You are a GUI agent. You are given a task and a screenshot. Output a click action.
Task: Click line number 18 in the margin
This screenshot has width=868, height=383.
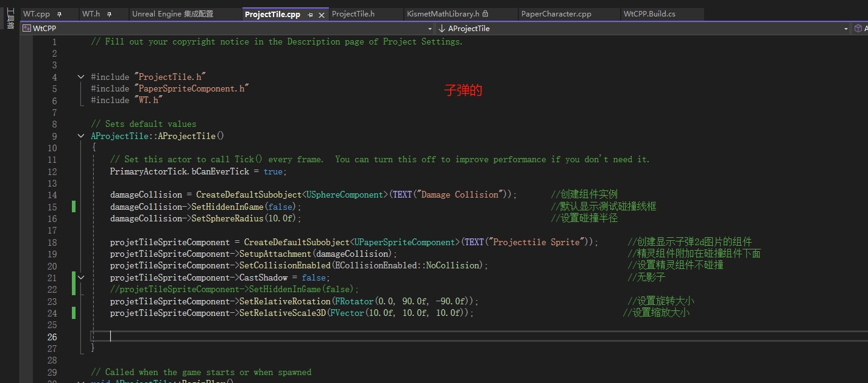52,242
